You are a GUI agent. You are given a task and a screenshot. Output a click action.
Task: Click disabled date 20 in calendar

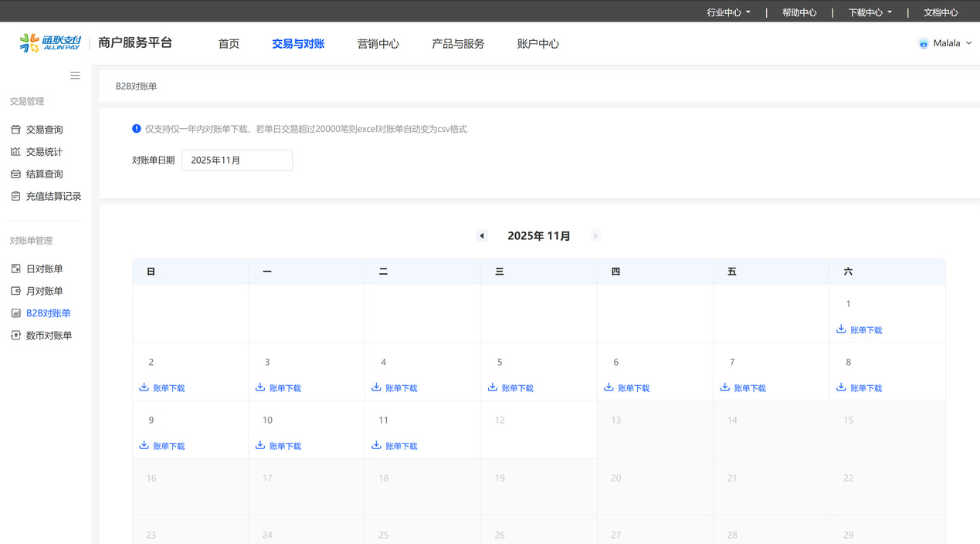[615, 478]
